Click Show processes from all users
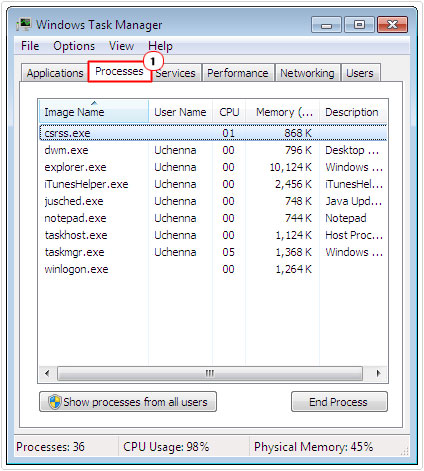The width and height of the screenshot is (424, 471). (128, 402)
